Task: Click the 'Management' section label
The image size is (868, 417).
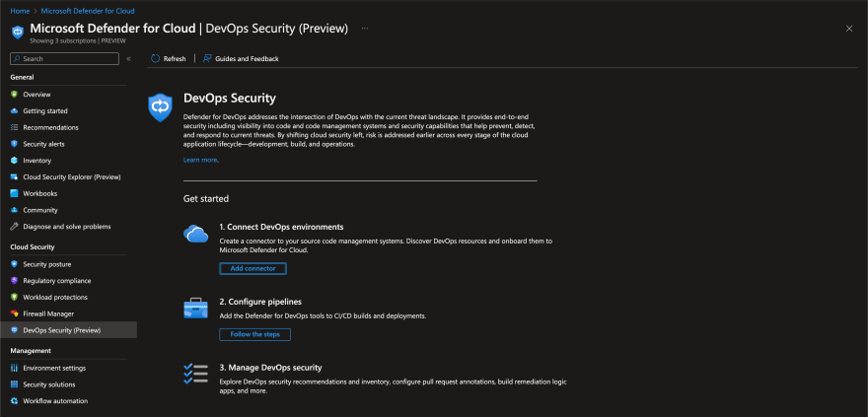Action: 31,351
